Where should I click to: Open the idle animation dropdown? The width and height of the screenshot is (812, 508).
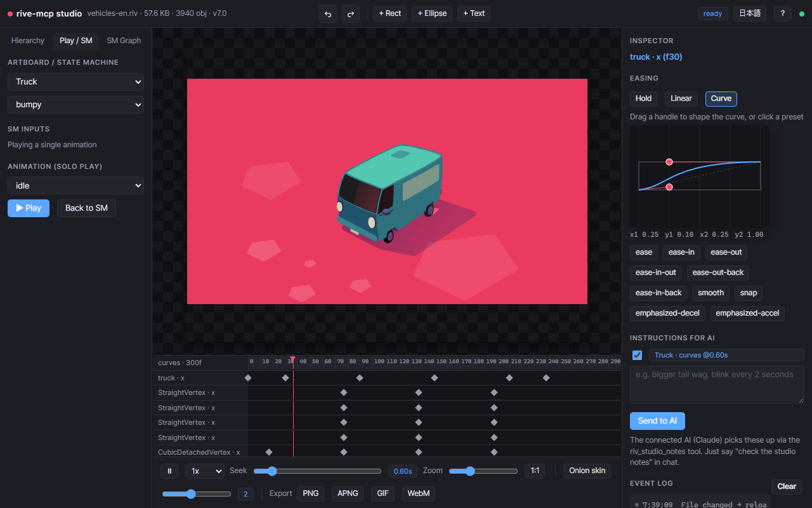[75, 185]
